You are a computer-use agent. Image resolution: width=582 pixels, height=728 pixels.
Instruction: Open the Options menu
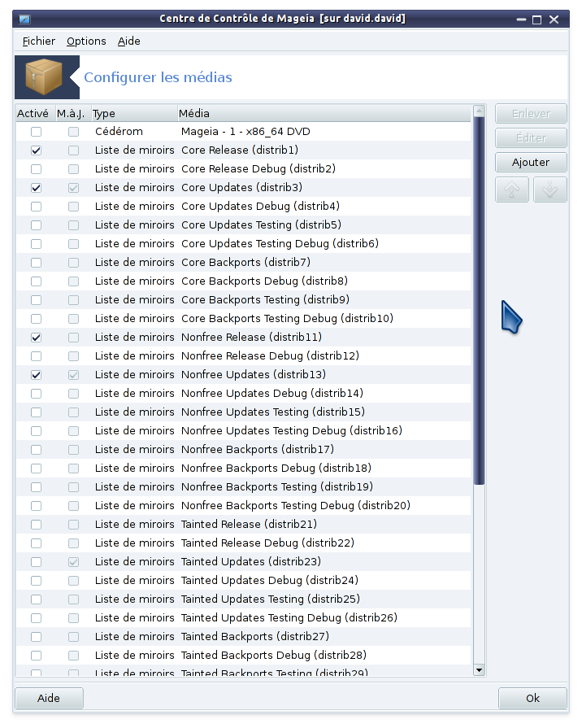[86, 41]
